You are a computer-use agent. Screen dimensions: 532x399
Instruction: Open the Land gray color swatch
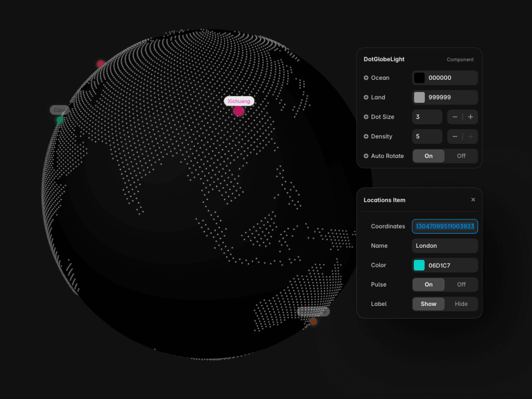tap(419, 97)
